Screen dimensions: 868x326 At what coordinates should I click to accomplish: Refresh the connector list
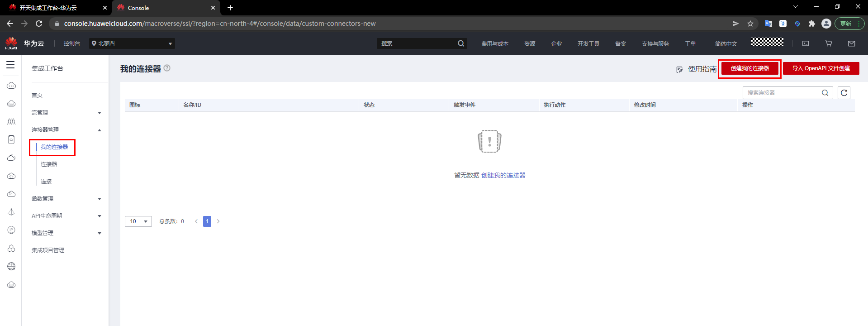844,93
